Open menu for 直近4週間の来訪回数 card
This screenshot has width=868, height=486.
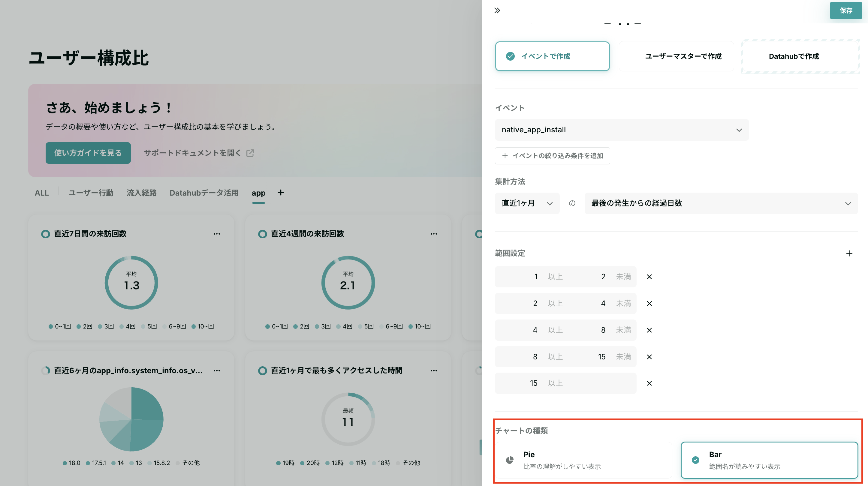(x=434, y=234)
